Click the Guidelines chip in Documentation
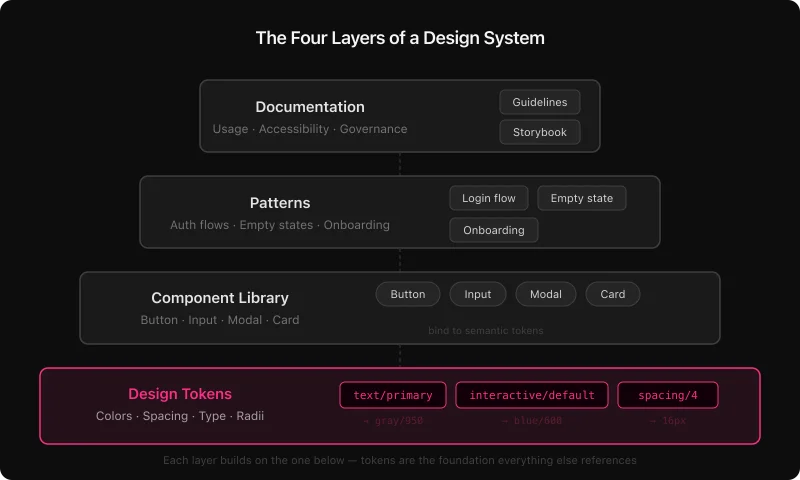 coord(540,102)
